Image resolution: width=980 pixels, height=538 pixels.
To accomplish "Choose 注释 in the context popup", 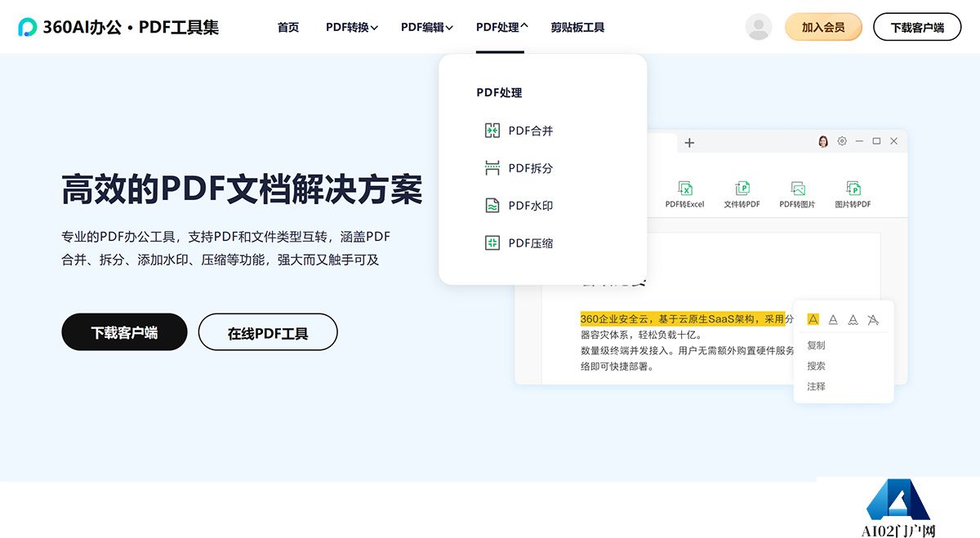I will pyautogui.click(x=816, y=386).
